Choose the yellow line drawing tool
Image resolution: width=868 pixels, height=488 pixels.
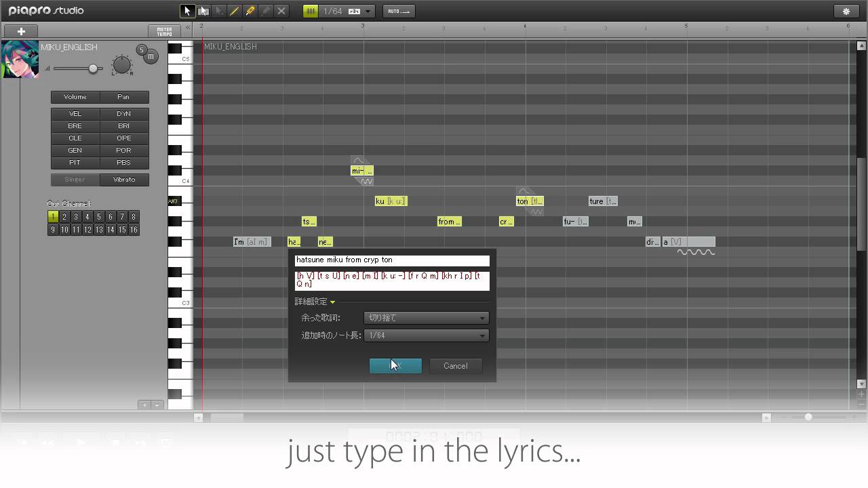click(x=235, y=11)
